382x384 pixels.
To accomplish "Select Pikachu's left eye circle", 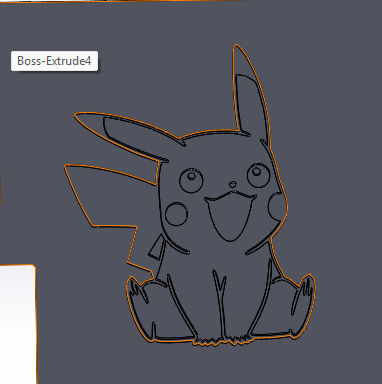I will 191,180.
